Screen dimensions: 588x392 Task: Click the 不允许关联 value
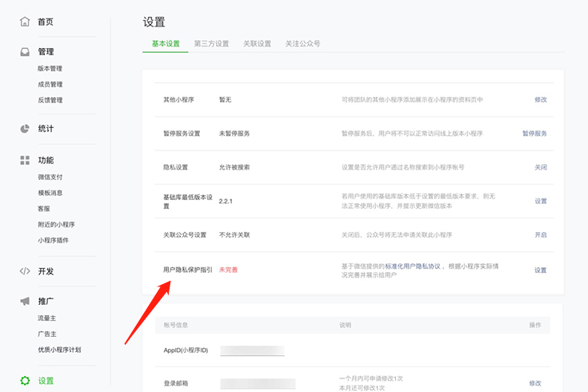point(234,235)
